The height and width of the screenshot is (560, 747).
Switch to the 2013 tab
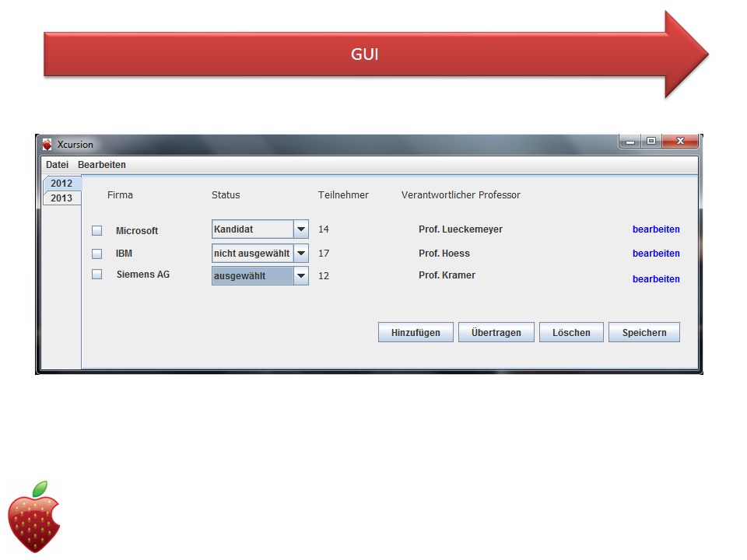[x=62, y=198]
